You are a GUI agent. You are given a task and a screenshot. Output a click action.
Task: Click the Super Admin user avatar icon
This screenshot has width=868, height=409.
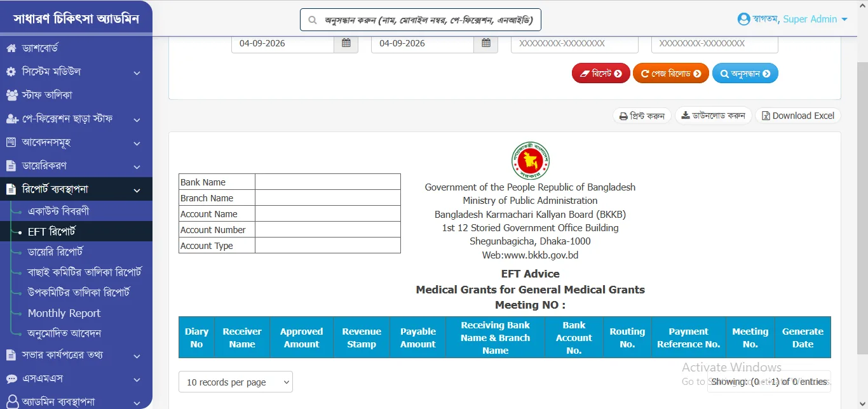(743, 19)
